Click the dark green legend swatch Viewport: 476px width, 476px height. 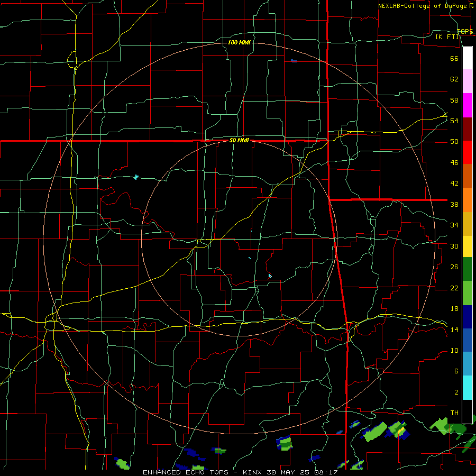(x=467, y=269)
